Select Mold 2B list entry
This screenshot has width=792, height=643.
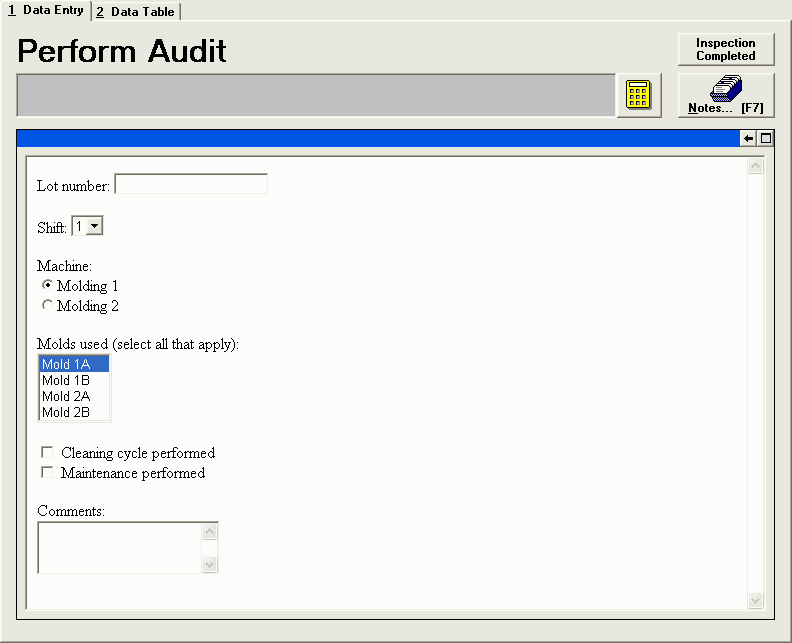73,412
